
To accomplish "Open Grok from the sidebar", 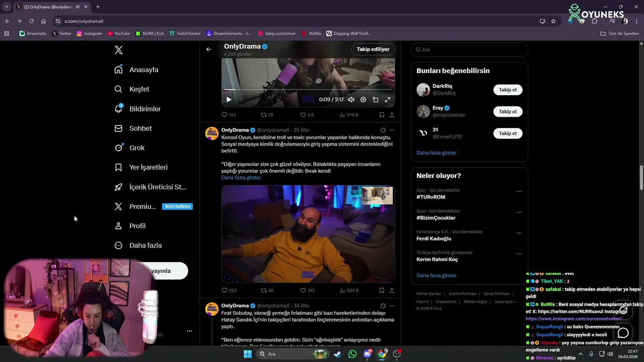I will [129, 148].
